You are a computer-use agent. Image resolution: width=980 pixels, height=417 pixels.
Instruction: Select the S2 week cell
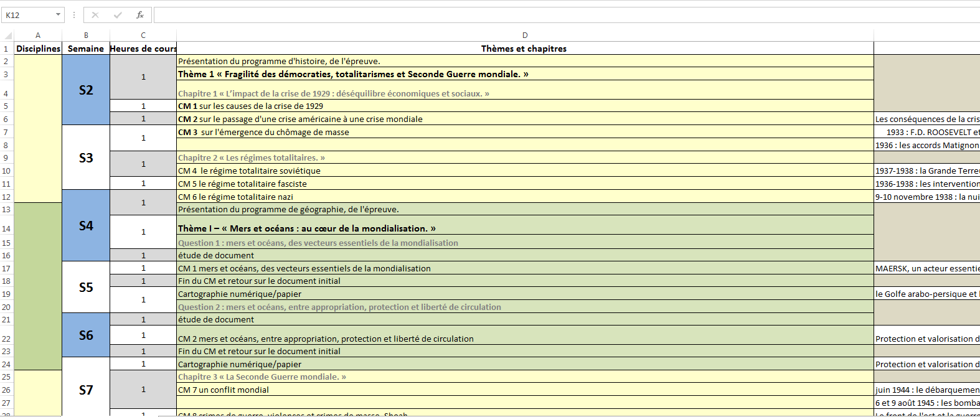click(x=86, y=90)
